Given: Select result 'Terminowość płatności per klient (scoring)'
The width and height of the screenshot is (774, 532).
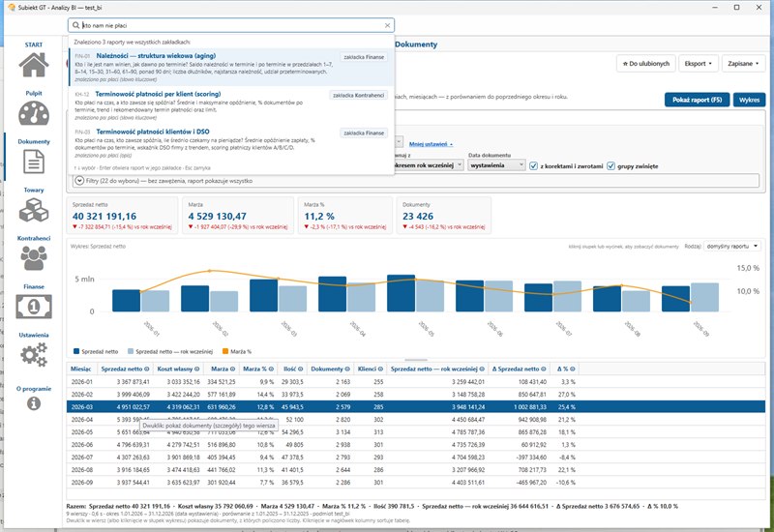Looking at the screenshot, I should pyautogui.click(x=231, y=105).
